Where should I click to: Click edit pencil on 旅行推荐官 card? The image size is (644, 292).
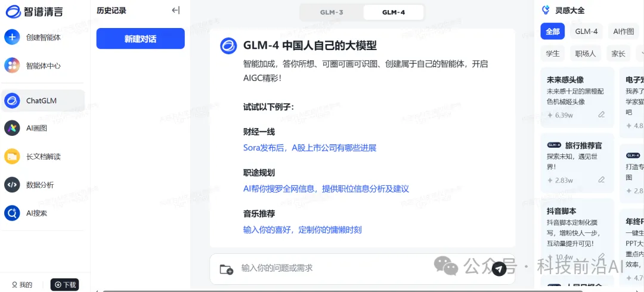(x=601, y=179)
